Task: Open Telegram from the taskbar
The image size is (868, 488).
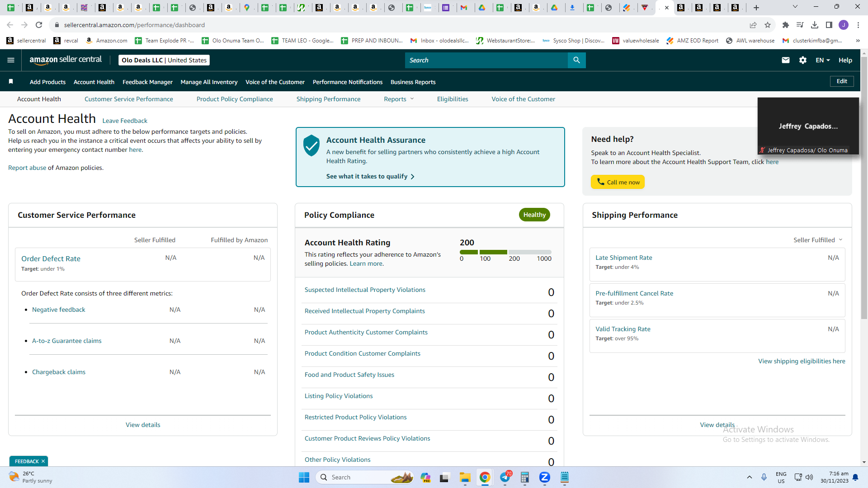Action: point(505,477)
